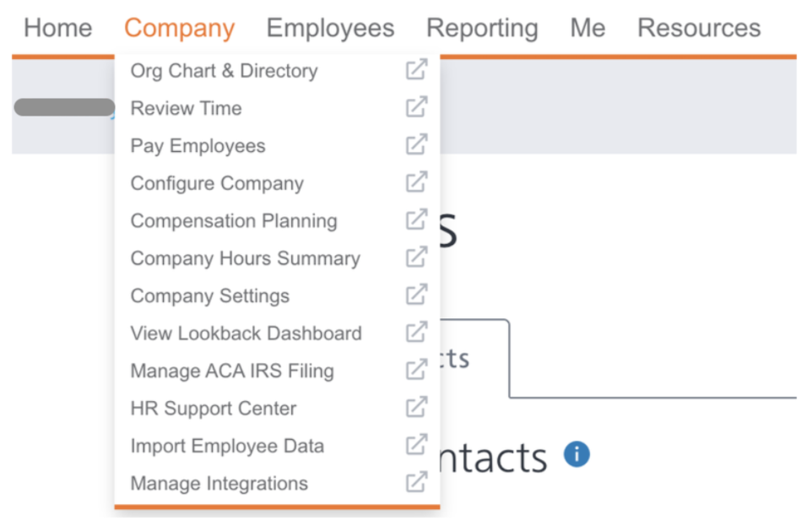
Task: Expand the Resources menu
Action: (699, 28)
